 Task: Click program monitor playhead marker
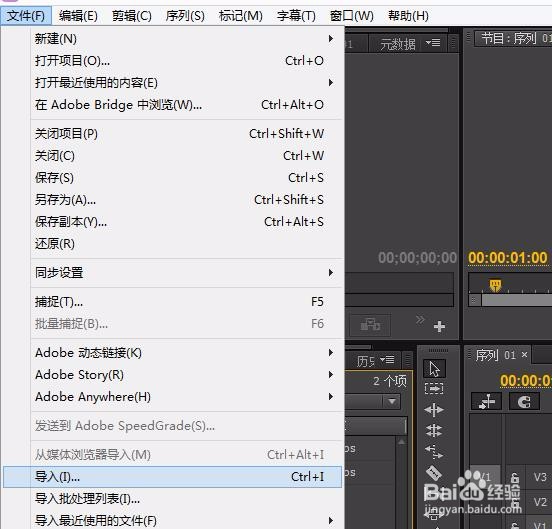[495, 284]
